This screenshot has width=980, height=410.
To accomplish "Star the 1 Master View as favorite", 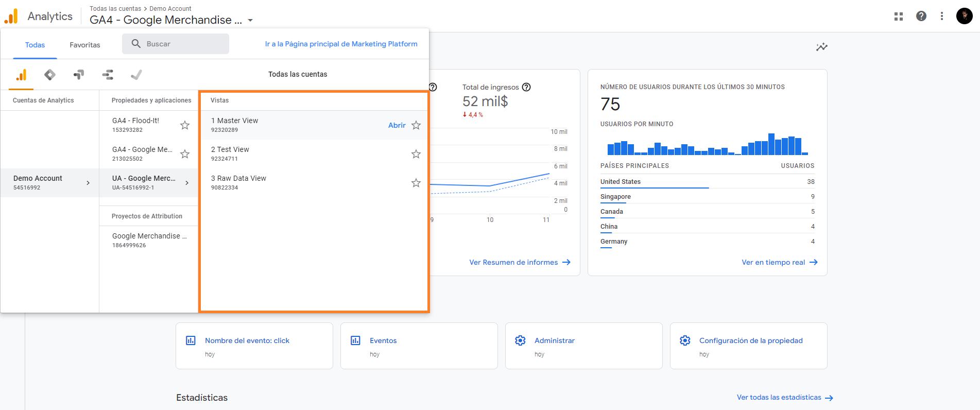I will point(416,125).
